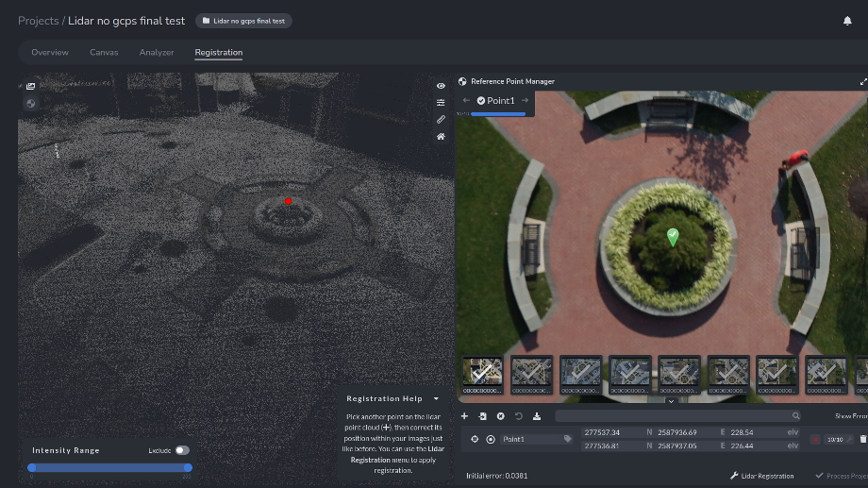Screen dimensions: 868x488
Task: Collapse the thumbnail strip chevron
Action: 671,401
